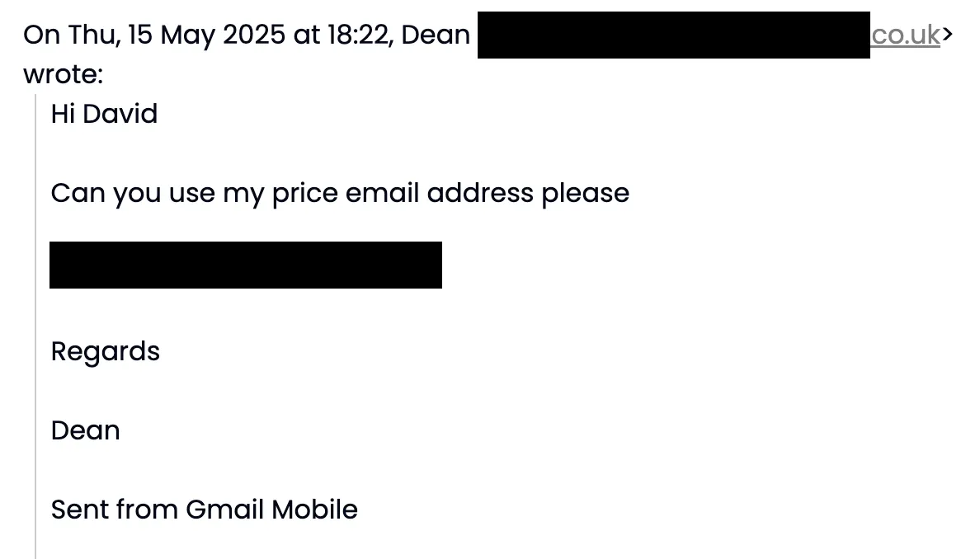The height and width of the screenshot is (559, 980).
Task: Click the redacted price email address block
Action: pos(246,265)
